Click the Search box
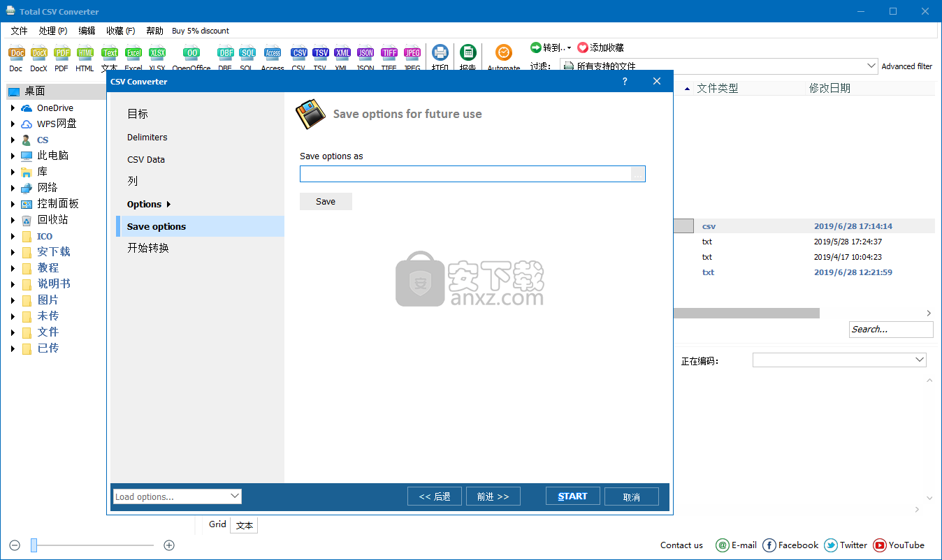The width and height of the screenshot is (942, 560). (891, 330)
